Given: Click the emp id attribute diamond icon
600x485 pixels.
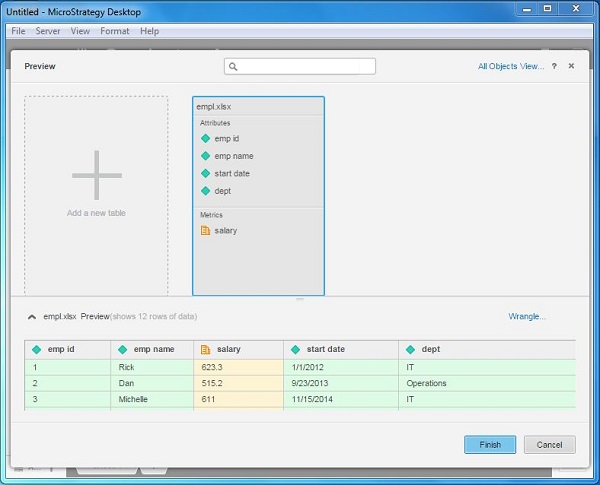Looking at the screenshot, I should [206, 139].
